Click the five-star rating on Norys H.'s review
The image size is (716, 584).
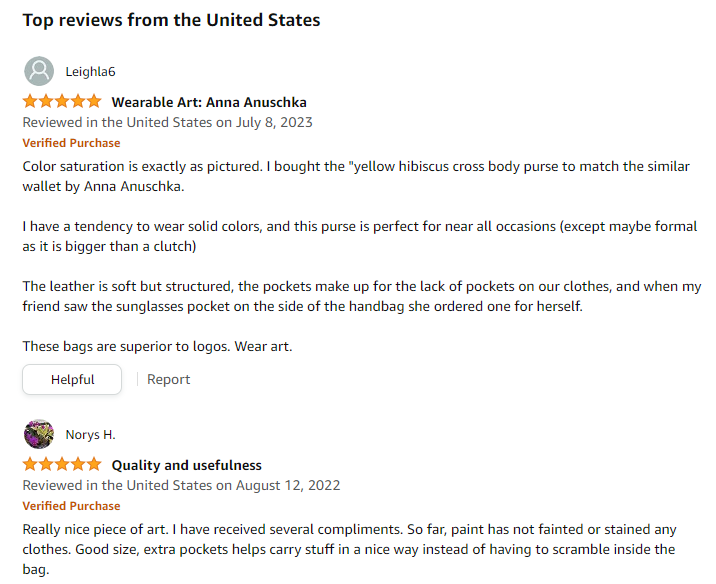pos(62,464)
